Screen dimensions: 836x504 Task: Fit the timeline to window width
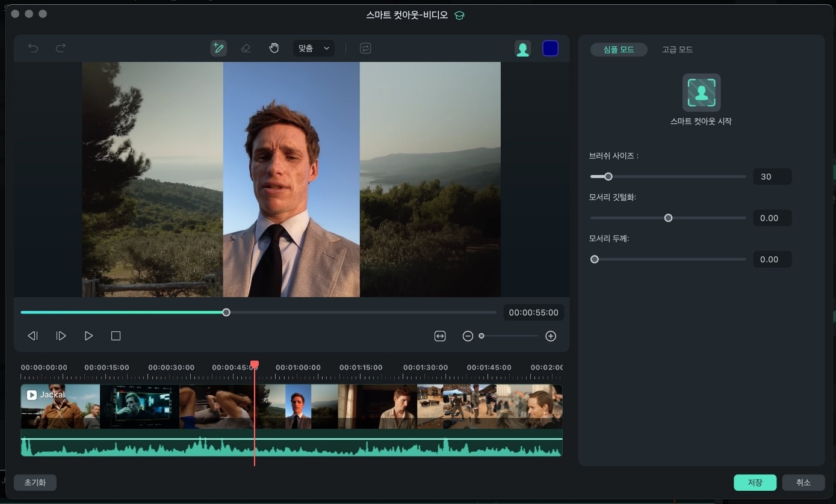tap(440, 336)
